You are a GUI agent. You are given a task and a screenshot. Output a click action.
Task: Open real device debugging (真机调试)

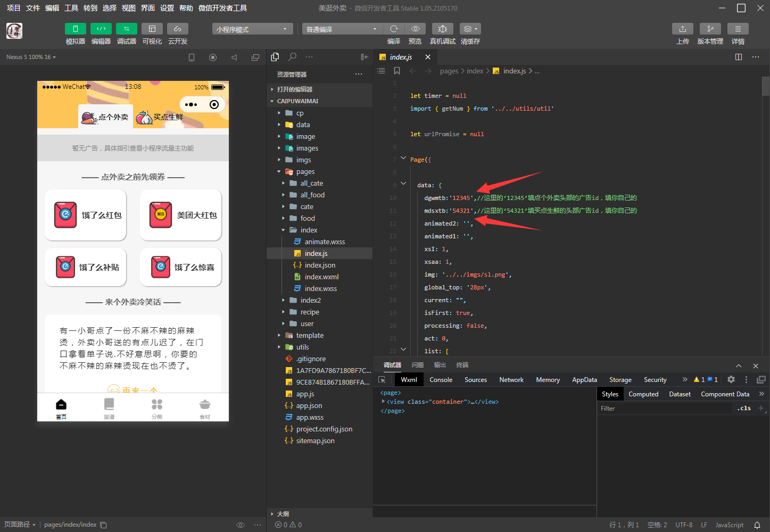443,29
